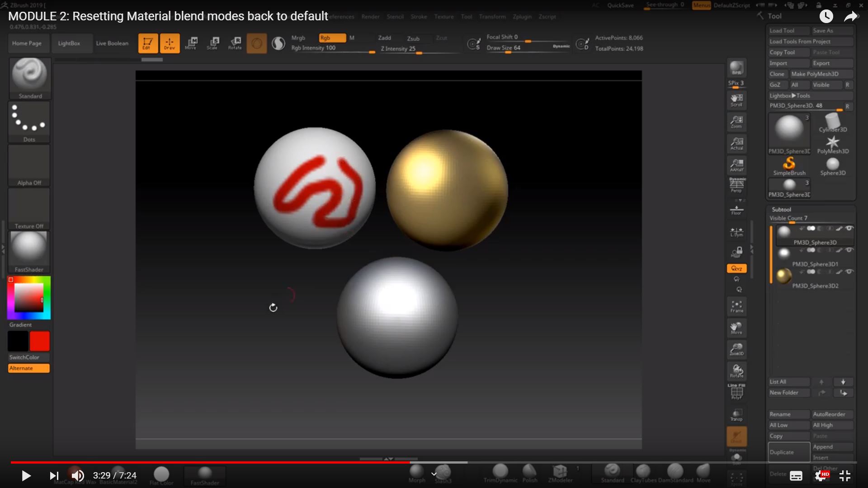This screenshot has height=488, width=868.
Task: Select the PolyMesh3D star tool
Action: [833, 145]
